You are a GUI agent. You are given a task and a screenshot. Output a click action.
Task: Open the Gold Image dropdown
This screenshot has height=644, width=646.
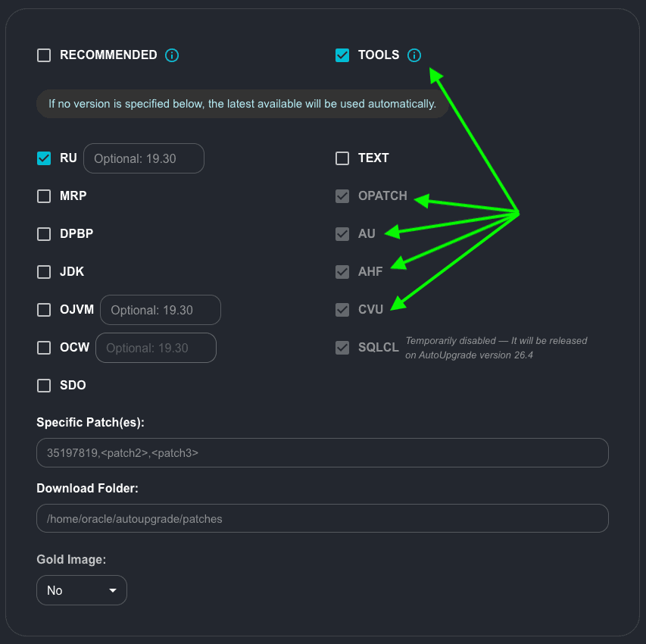(81, 590)
